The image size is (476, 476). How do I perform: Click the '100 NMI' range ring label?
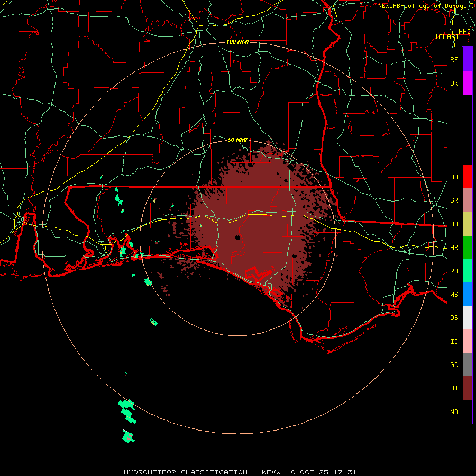237,42
